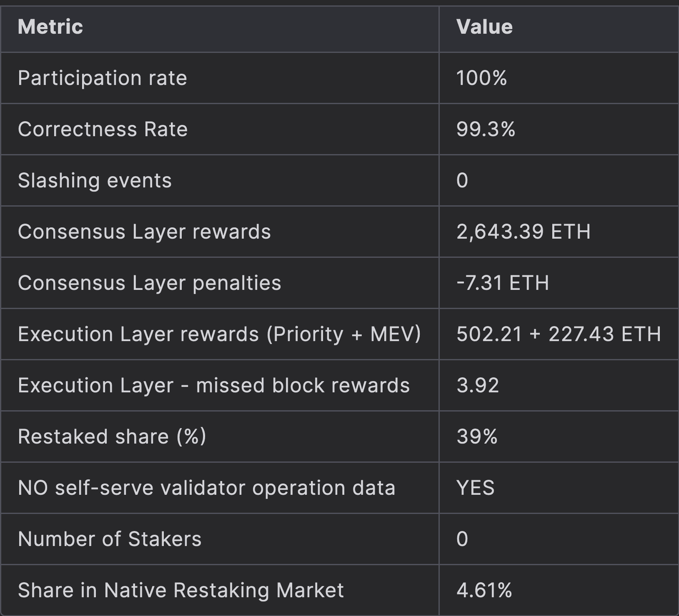Click the Consensus Layer rewards label

[x=145, y=232]
